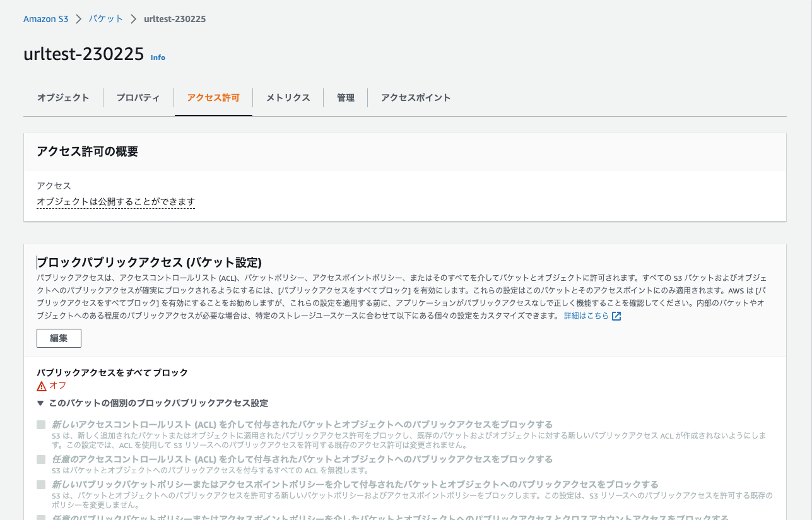Switch to the プロパティ tab
The image size is (812, 520).
click(138, 98)
